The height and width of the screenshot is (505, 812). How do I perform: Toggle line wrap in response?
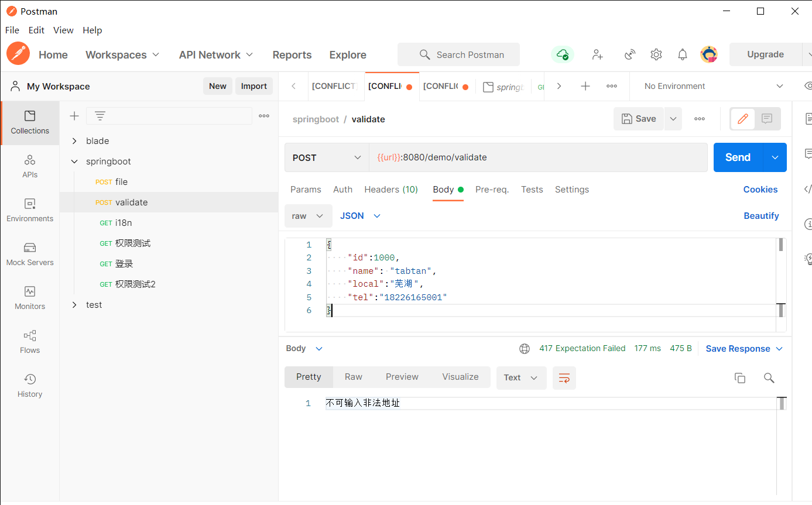[x=564, y=378]
